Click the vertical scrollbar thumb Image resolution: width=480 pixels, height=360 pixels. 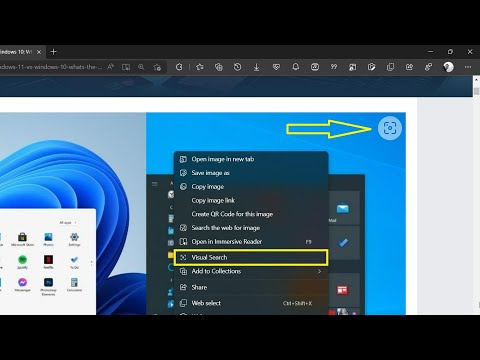pos(477,91)
